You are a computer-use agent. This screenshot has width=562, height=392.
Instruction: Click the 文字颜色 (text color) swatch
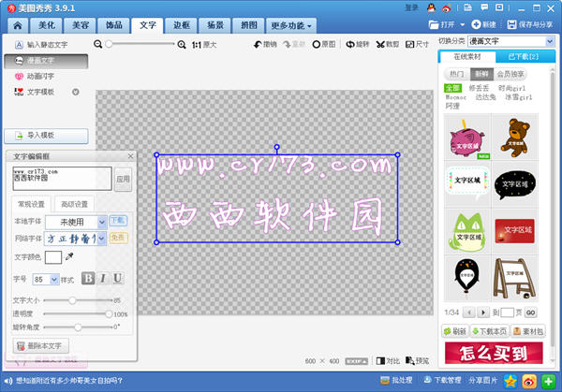53,256
